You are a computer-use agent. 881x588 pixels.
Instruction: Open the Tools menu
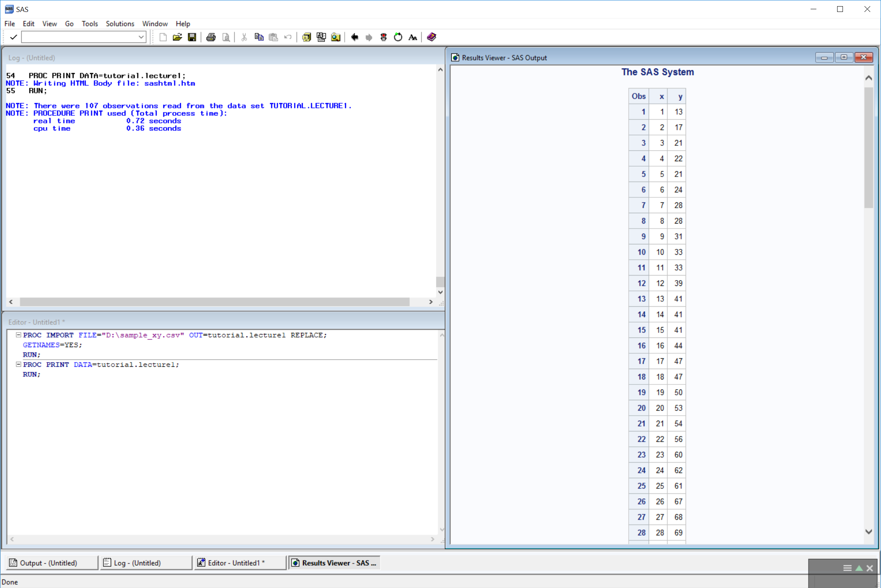click(x=90, y=24)
